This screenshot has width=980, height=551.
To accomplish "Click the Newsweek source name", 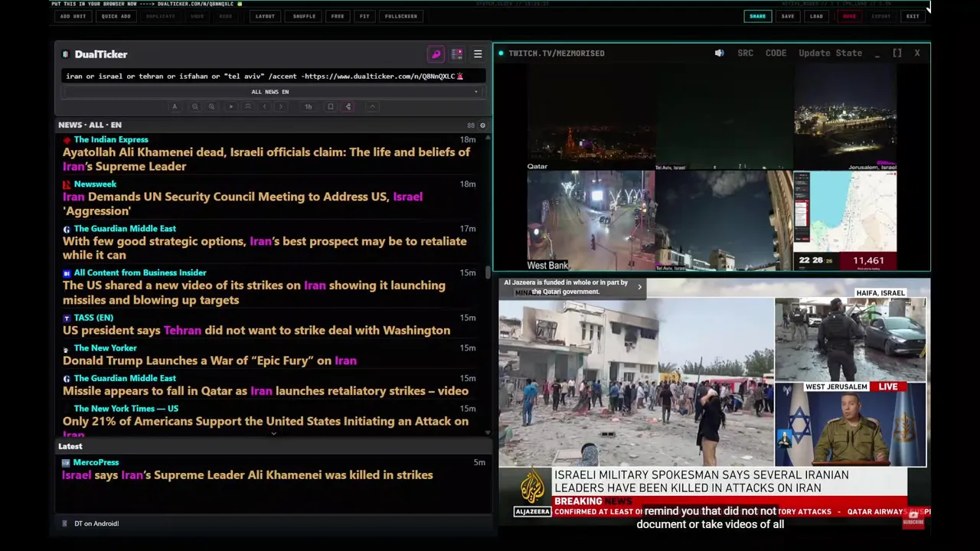I will point(95,184).
